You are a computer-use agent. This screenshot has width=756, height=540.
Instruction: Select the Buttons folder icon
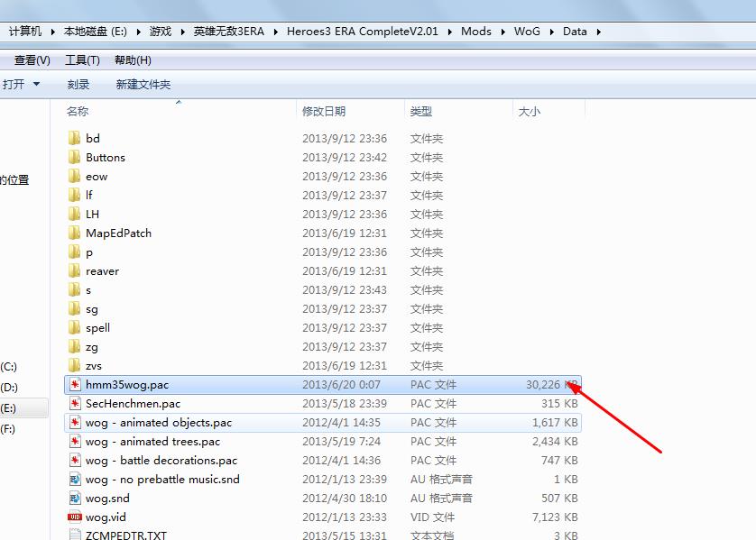(x=74, y=157)
